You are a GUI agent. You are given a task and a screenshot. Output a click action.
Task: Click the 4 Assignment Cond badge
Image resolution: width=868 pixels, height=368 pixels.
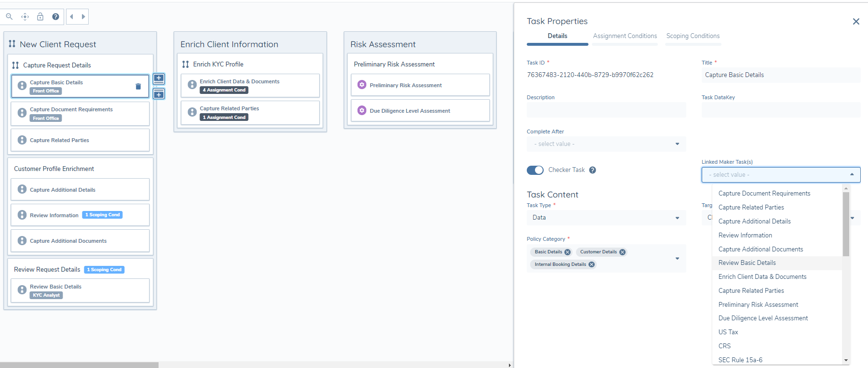tap(224, 90)
